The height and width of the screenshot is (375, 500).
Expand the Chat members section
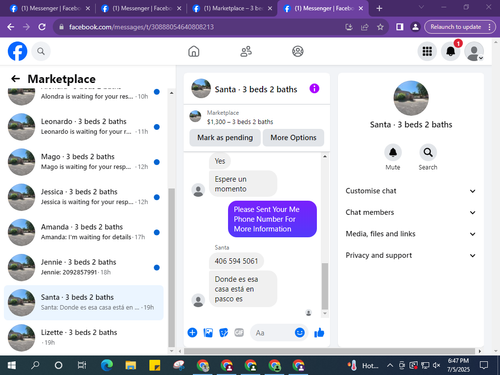point(411,212)
